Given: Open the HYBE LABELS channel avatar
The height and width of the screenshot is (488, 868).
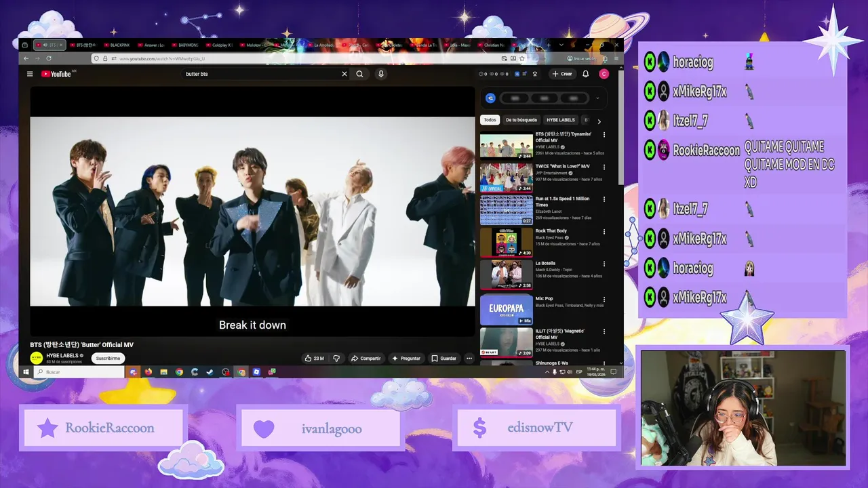Looking at the screenshot, I should coord(37,359).
